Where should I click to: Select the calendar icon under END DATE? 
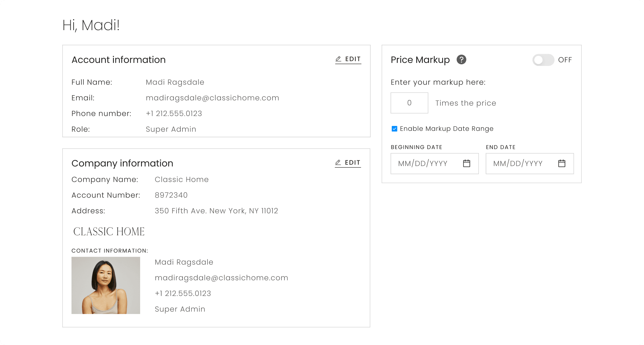coord(562,163)
